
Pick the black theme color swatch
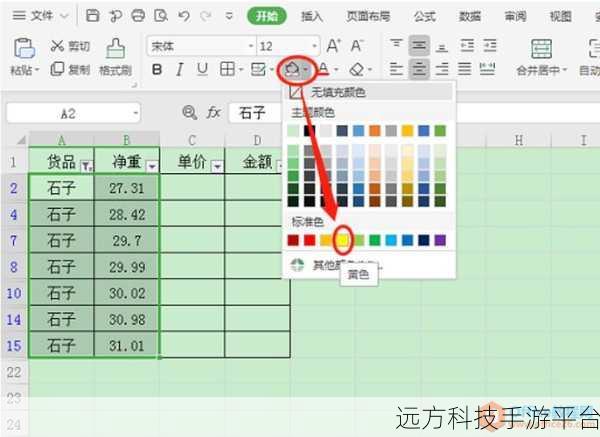(x=310, y=131)
